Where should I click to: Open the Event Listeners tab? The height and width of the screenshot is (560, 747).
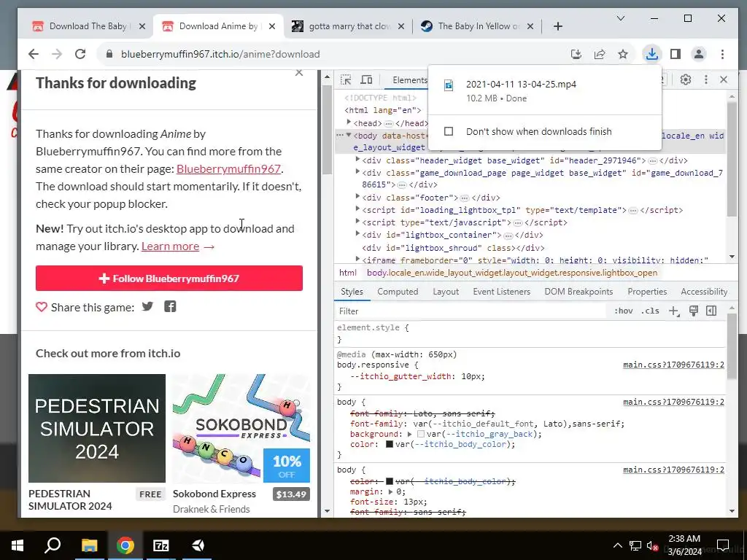coord(501,292)
